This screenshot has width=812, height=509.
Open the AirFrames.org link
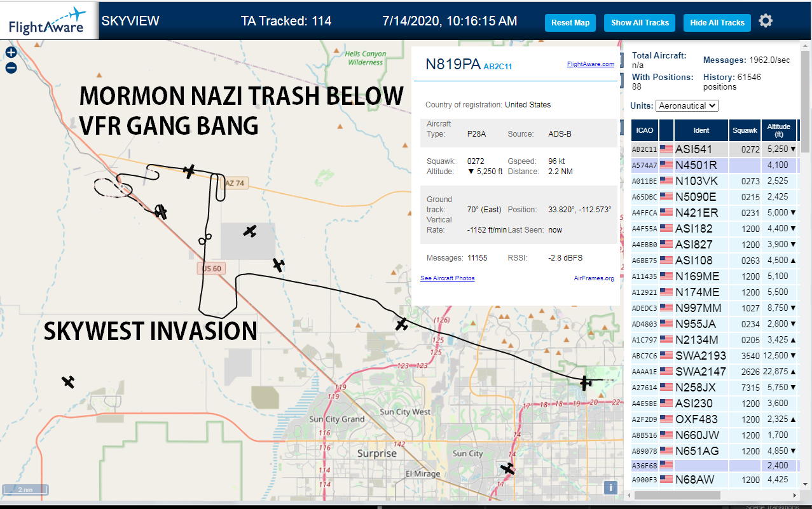coord(594,278)
